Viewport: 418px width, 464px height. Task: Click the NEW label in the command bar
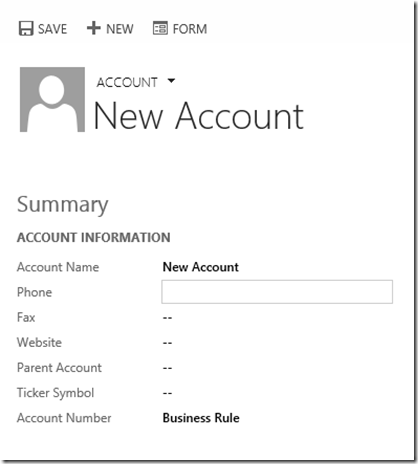point(120,29)
